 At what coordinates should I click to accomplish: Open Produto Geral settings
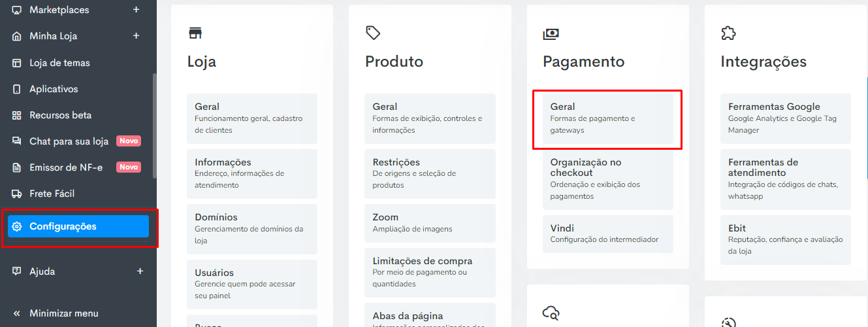[x=430, y=118]
